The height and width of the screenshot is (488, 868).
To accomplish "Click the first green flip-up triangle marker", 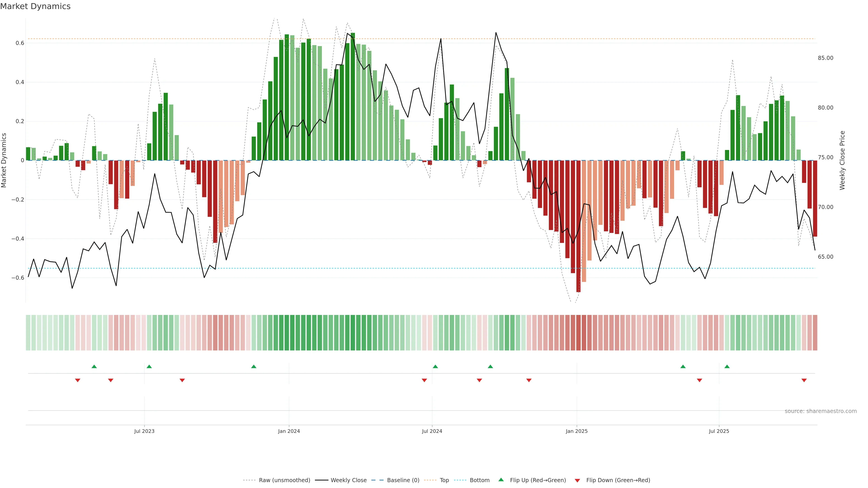I will 94,366.
